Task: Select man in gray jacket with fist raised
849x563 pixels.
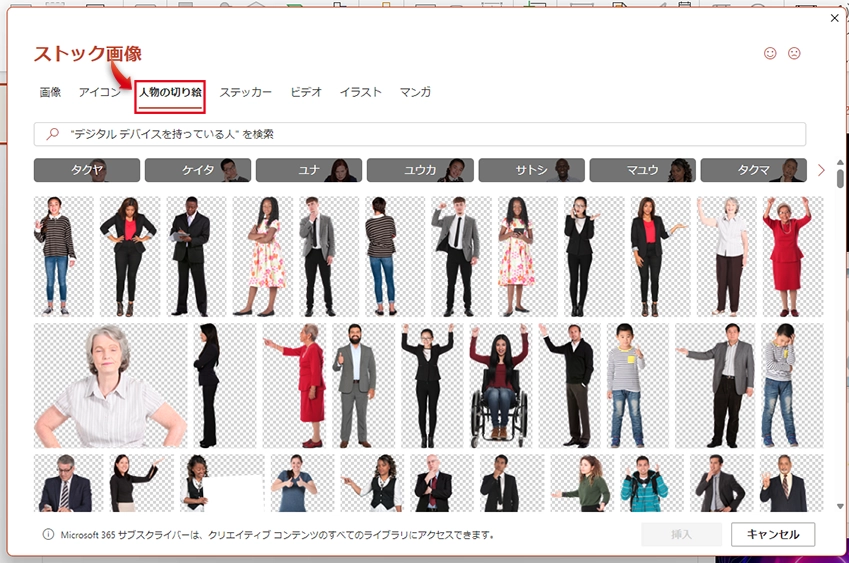Action: [461, 256]
